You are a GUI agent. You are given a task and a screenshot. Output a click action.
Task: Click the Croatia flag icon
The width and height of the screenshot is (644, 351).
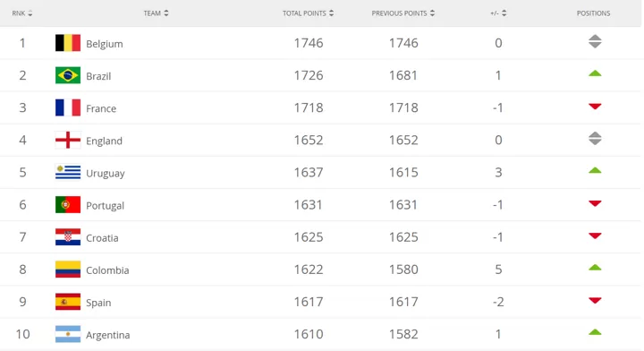coord(68,237)
